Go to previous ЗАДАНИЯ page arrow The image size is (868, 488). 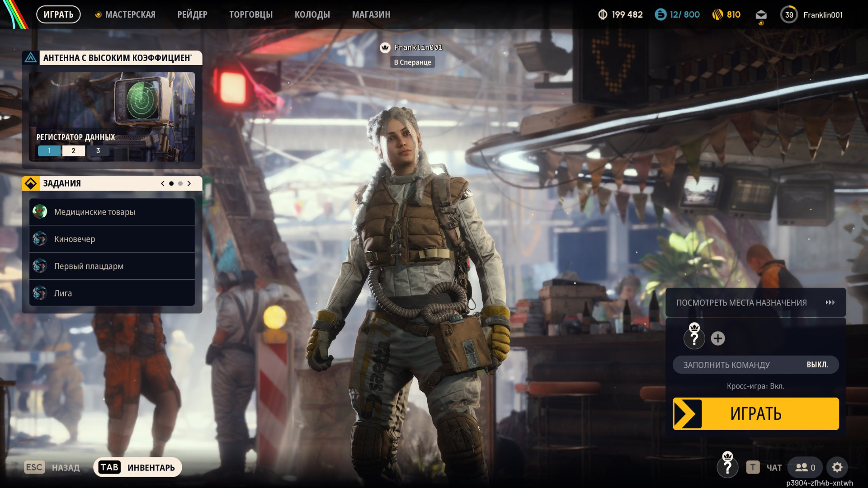tap(162, 183)
